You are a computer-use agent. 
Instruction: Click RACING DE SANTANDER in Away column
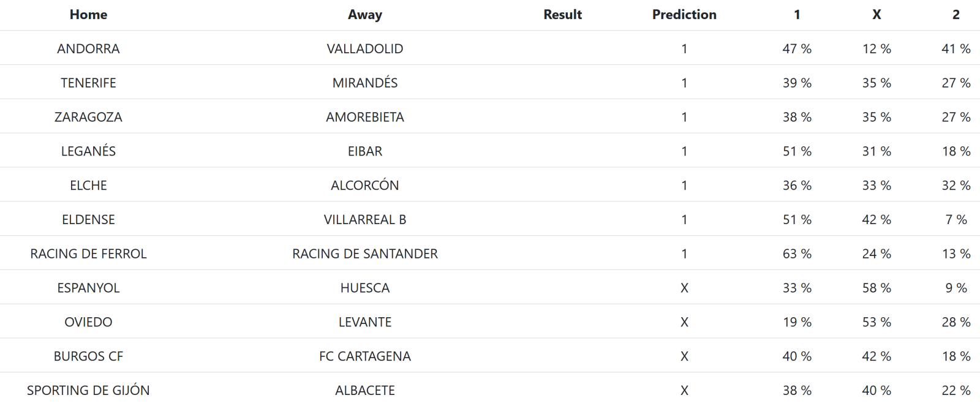tap(364, 254)
